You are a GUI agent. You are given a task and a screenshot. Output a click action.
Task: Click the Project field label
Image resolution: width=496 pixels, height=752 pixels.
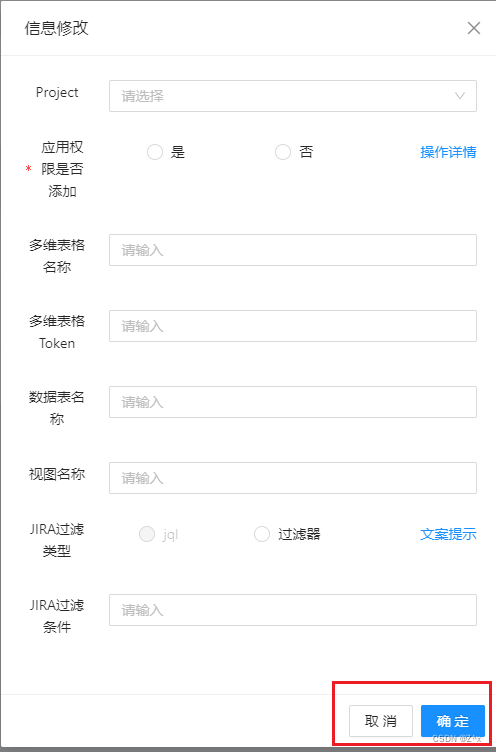pyautogui.click(x=57, y=93)
